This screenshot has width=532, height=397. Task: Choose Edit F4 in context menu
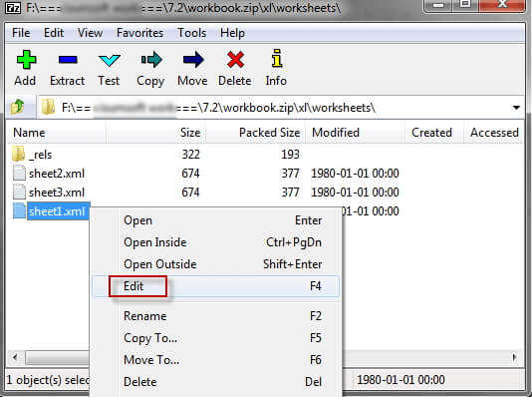pyautogui.click(x=216, y=286)
